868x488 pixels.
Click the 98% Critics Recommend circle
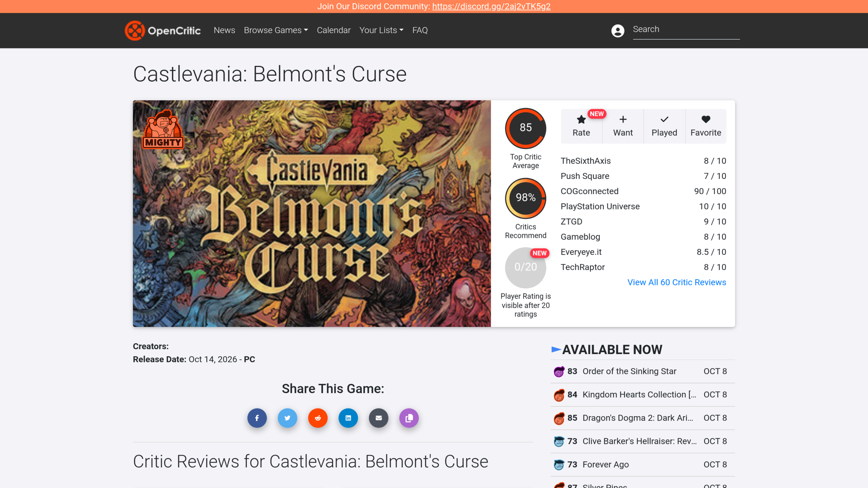pyautogui.click(x=526, y=198)
